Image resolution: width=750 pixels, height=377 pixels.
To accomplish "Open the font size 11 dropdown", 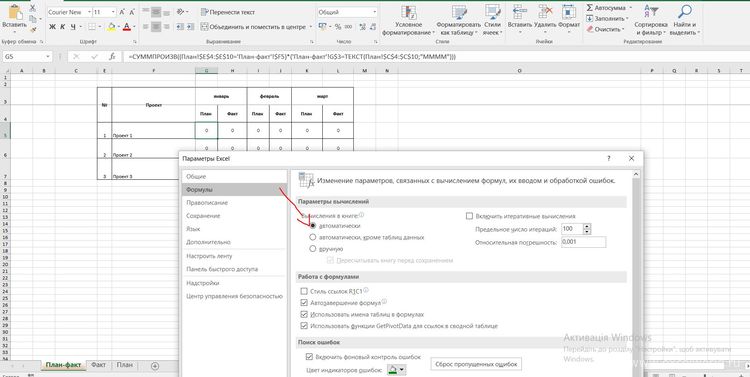I will (x=113, y=12).
